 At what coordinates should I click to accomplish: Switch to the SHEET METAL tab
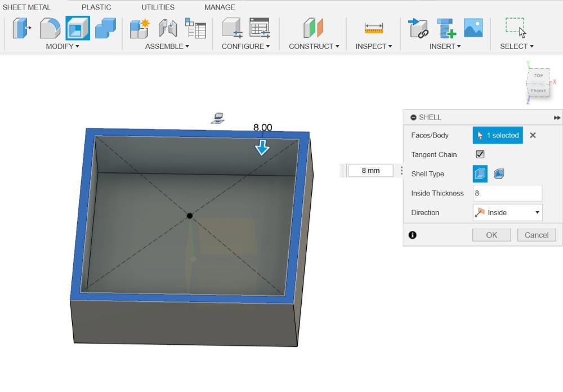click(26, 7)
